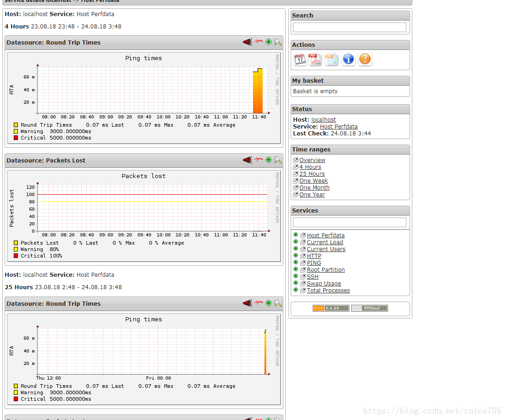The image size is (506, 420).
Task: Add Root Partition service to basket
Action: pyautogui.click(x=296, y=269)
